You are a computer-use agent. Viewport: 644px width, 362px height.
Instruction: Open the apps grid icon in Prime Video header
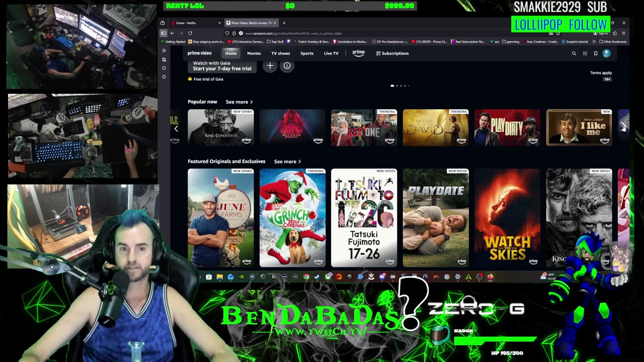point(585,53)
